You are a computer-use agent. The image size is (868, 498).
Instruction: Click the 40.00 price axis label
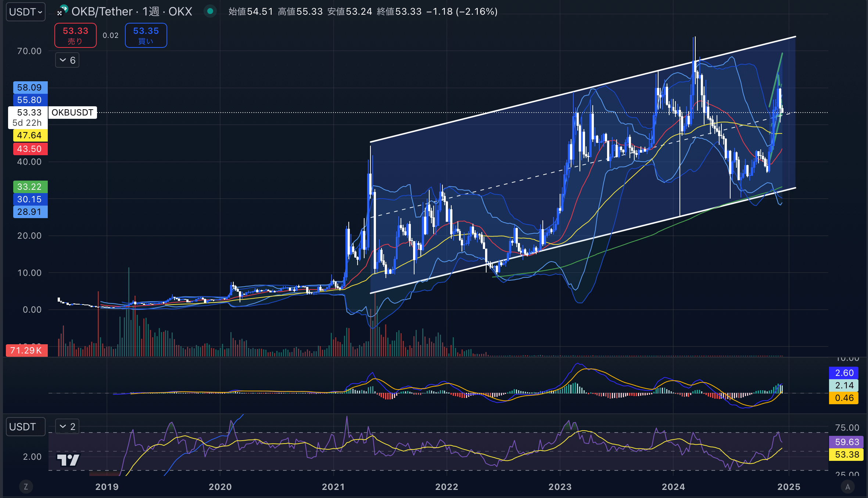[x=29, y=162]
